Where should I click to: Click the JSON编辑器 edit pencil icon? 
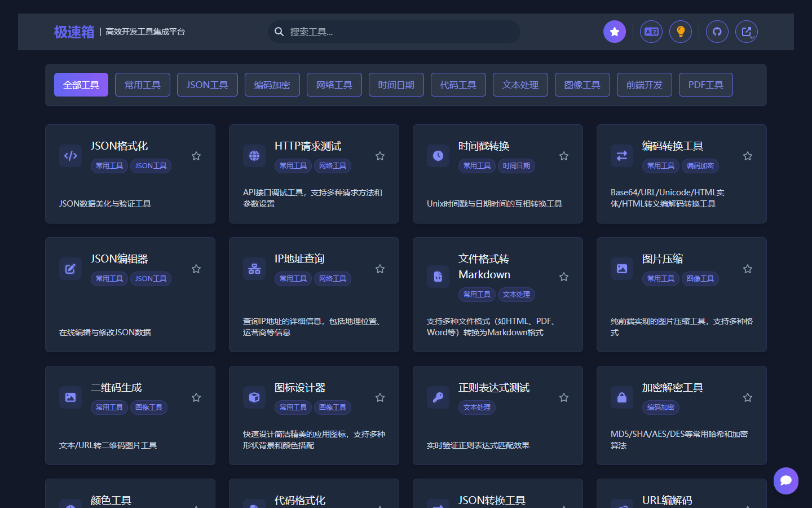click(70, 269)
